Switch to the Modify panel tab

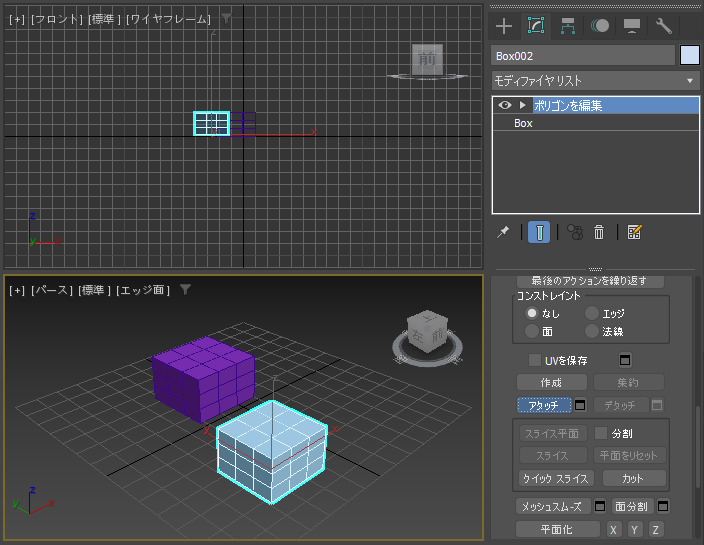coord(536,26)
